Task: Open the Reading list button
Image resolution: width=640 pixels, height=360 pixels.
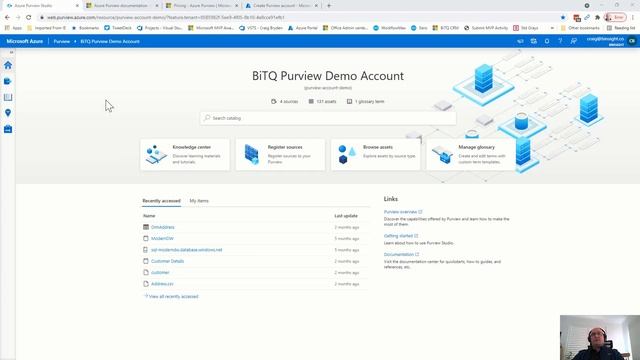Action: point(621,28)
